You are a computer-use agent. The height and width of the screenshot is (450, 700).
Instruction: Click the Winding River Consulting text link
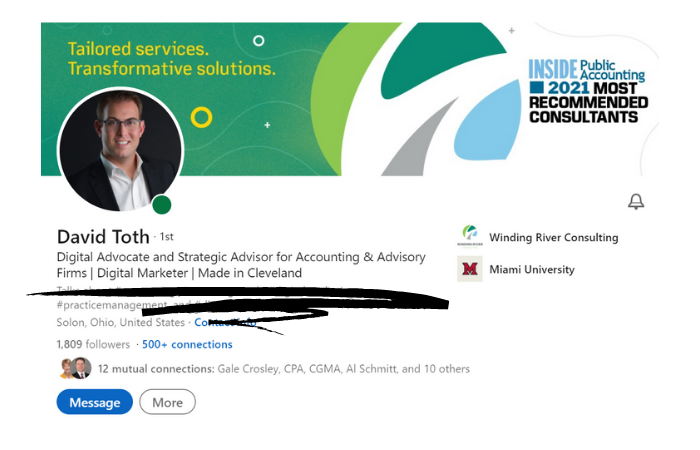[554, 237]
